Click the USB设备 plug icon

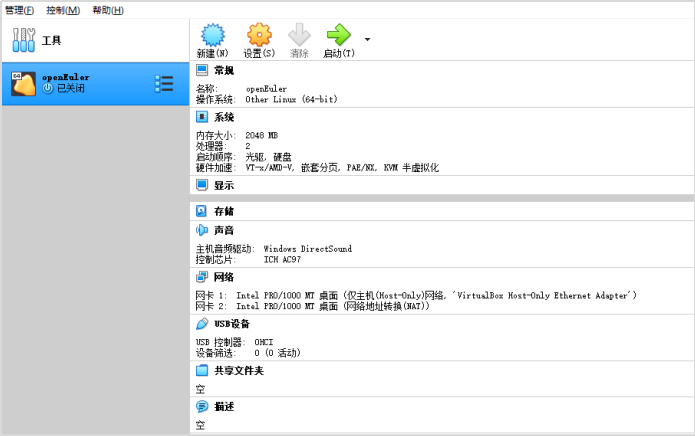[202, 324]
